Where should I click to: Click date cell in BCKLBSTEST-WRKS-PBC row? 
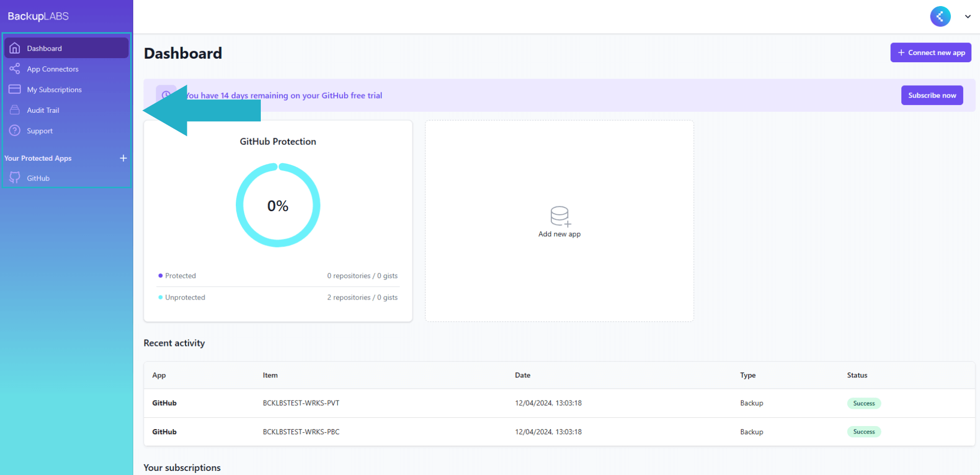click(x=548, y=432)
